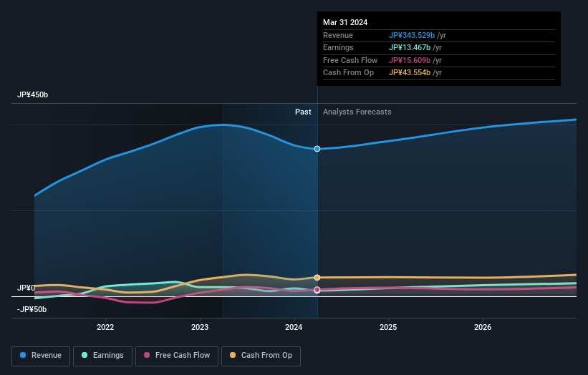Screen dimensions: 588x375
Task: Click the JP¥13.467b earnings value
Action: [x=410, y=47]
